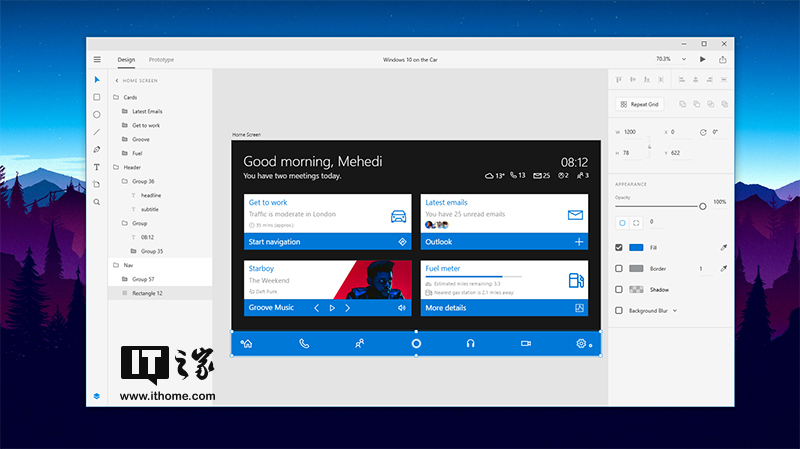Click the Opacity slider handle
This screenshot has height=449, width=800.
tap(703, 206)
